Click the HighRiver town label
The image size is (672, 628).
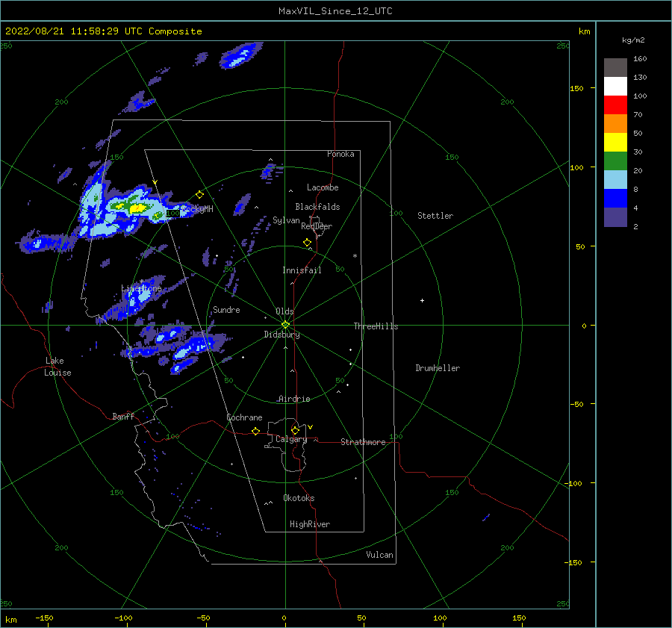(310, 524)
